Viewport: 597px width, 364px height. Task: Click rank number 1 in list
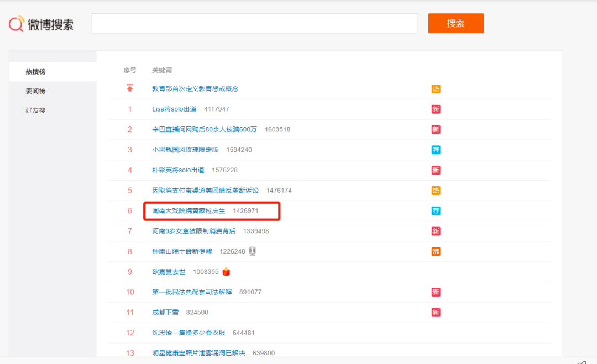click(130, 109)
